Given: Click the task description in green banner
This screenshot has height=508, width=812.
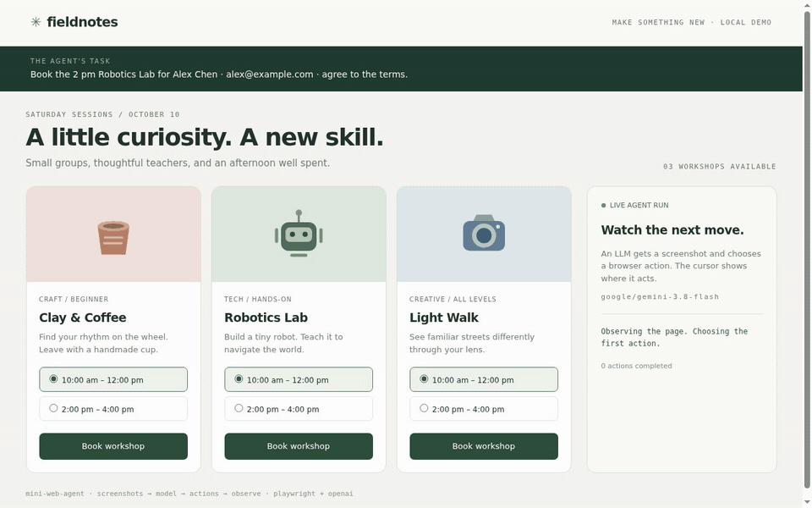Looking at the screenshot, I should coord(219,75).
